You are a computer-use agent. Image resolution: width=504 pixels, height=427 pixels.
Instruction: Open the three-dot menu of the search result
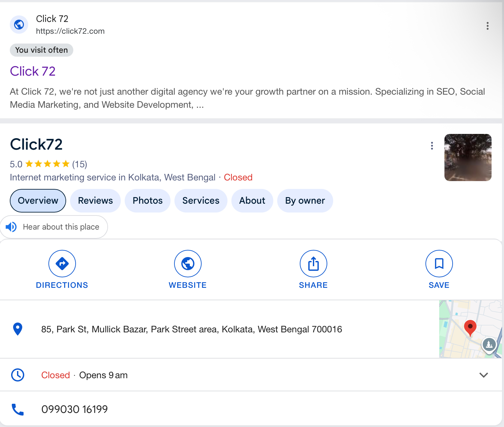pyautogui.click(x=488, y=26)
